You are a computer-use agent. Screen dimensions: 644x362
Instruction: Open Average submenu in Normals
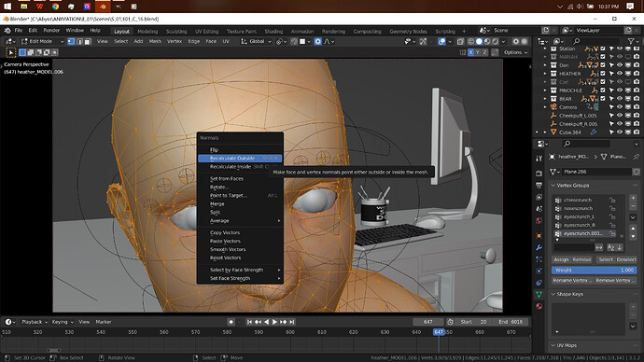240,221
